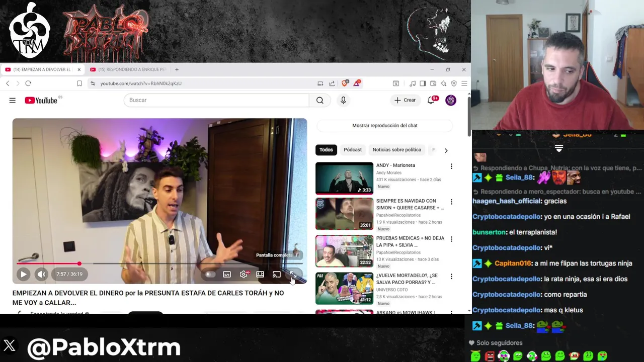The image size is (644, 362).
Task: Click the share icon in address bar
Action: click(x=332, y=83)
